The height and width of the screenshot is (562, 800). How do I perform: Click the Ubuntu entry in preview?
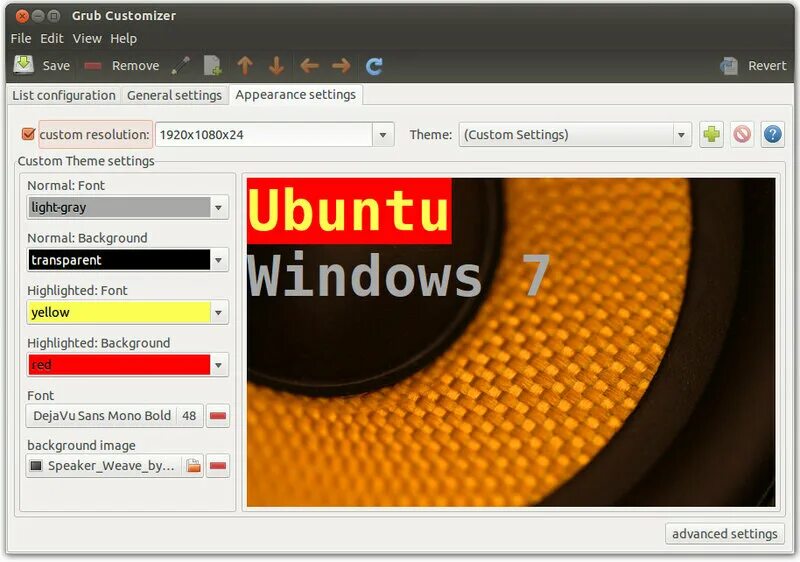pos(349,211)
